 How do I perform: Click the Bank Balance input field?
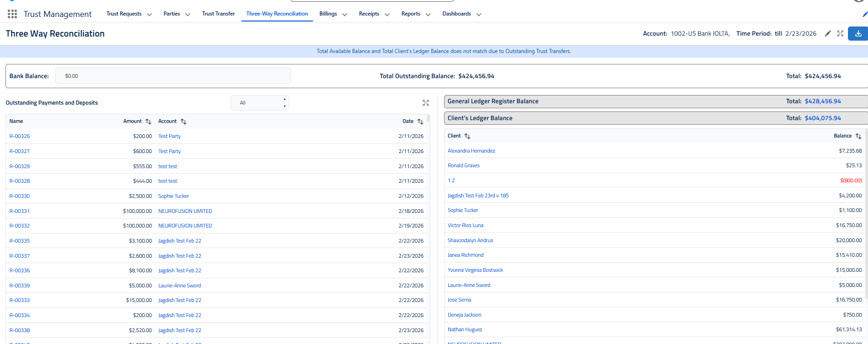[173, 76]
